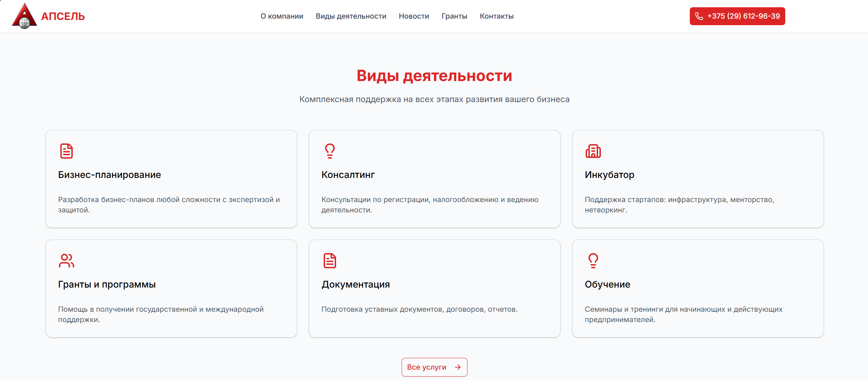This screenshot has width=868, height=380.
Task: Click description Помощь в получении государственной
Action: coord(161,314)
